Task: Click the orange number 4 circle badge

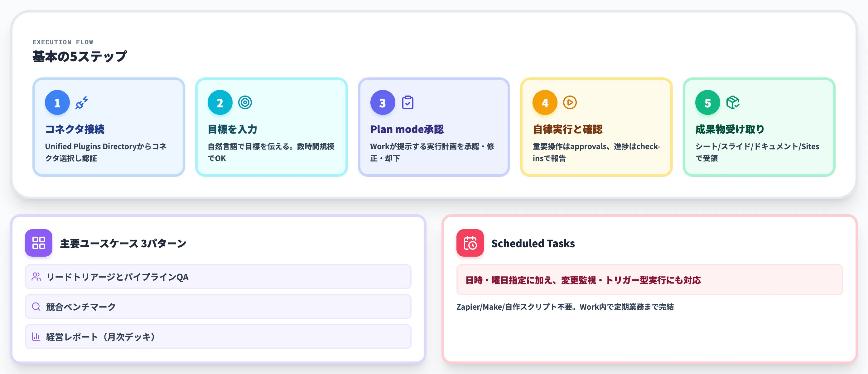Action: click(x=545, y=103)
